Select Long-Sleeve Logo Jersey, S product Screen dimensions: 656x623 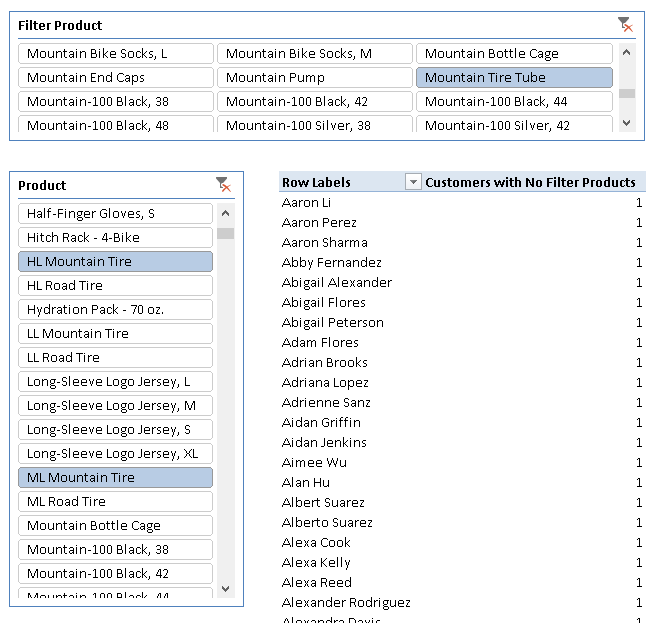(115, 429)
